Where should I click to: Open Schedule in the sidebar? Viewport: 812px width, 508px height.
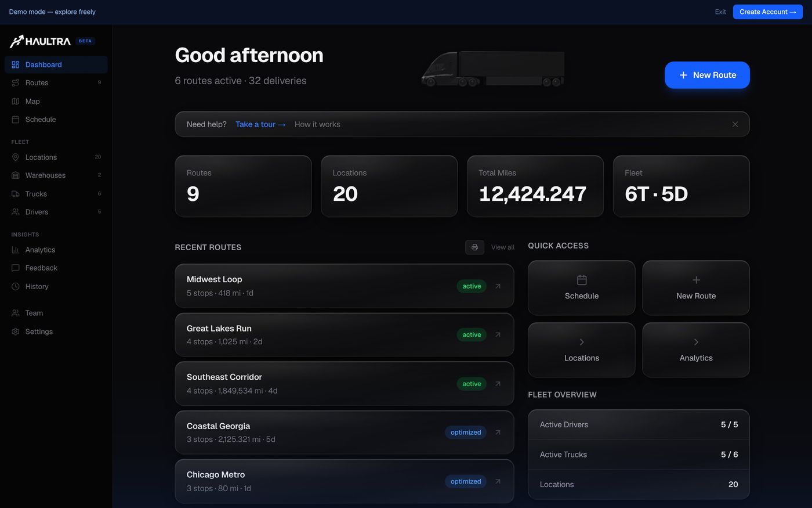tap(56, 119)
